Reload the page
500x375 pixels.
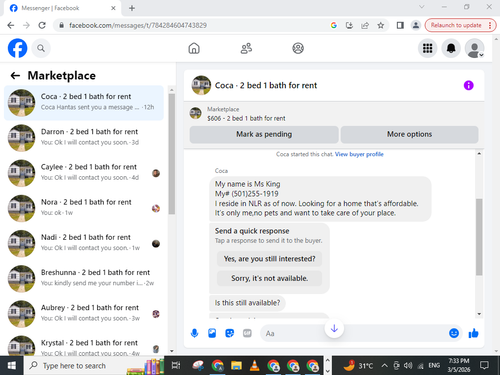point(42,25)
